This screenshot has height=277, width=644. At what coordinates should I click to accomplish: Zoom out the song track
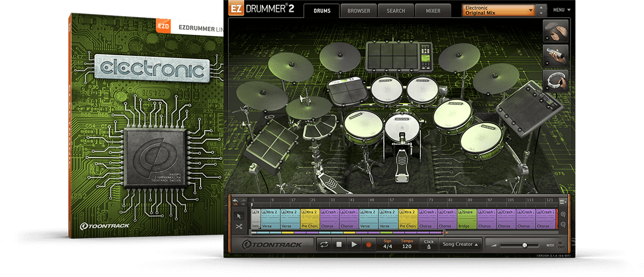tap(563, 224)
